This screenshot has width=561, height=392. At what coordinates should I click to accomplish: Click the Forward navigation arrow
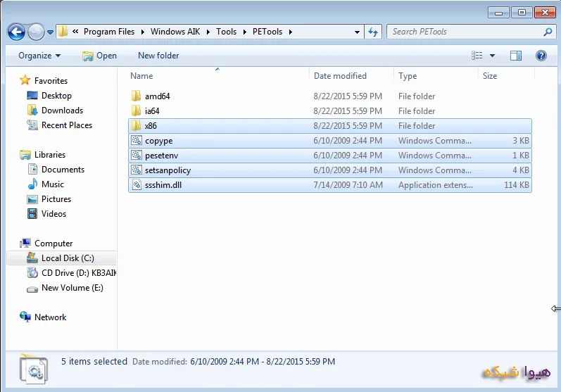[x=36, y=32]
